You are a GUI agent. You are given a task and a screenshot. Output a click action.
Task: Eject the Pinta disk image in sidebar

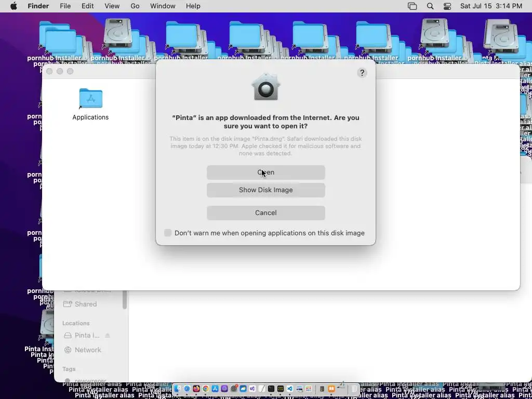(x=108, y=336)
